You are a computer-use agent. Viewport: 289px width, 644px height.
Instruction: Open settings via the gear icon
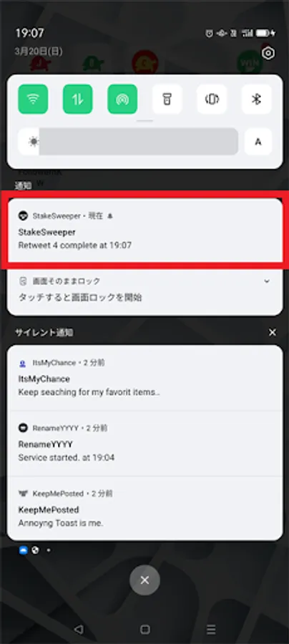pyautogui.click(x=268, y=53)
